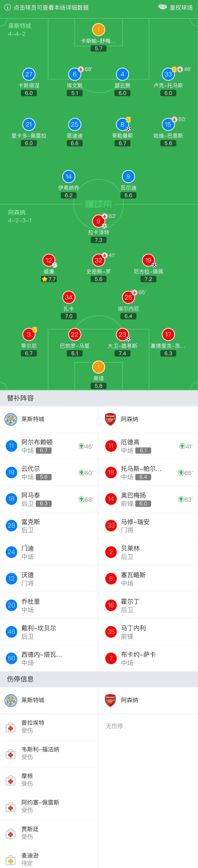Viewport: 198px width, 868px height.
Task: Click 阿森纳 team name in injury section
Action: [x=129, y=700]
